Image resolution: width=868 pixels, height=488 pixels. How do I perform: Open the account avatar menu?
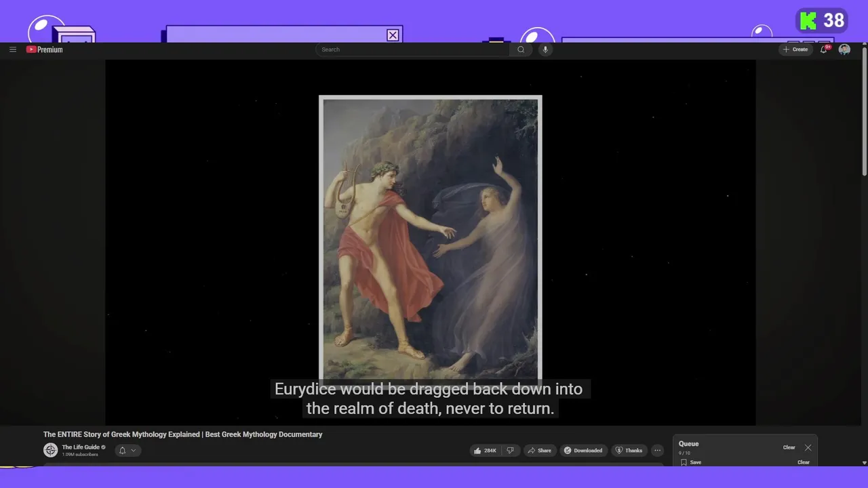[844, 49]
